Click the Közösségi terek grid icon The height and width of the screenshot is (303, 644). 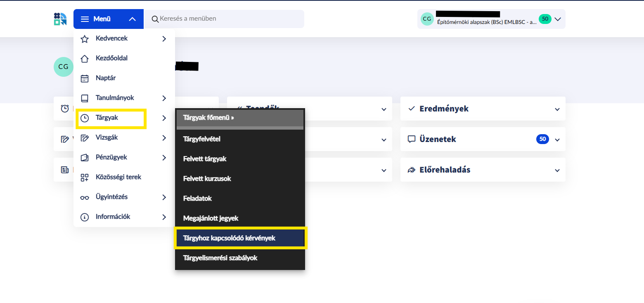pos(85,178)
